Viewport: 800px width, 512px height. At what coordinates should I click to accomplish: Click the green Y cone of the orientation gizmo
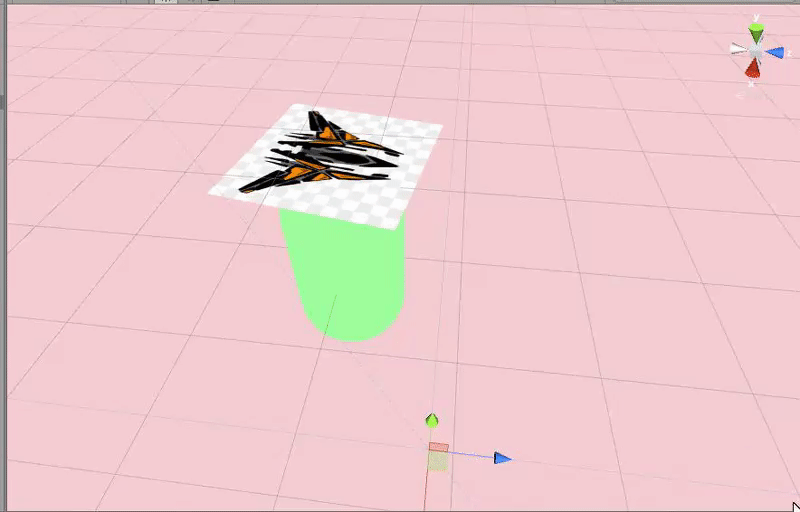756,34
